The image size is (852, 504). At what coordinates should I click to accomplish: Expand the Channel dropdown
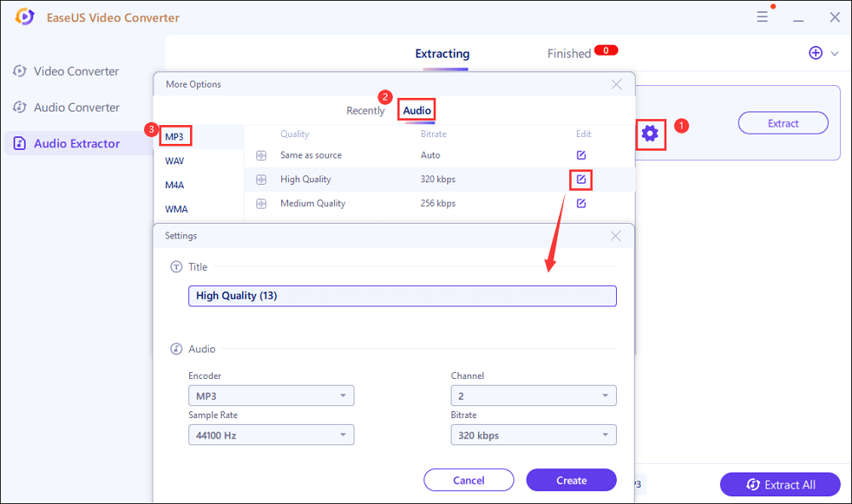pyautogui.click(x=532, y=396)
